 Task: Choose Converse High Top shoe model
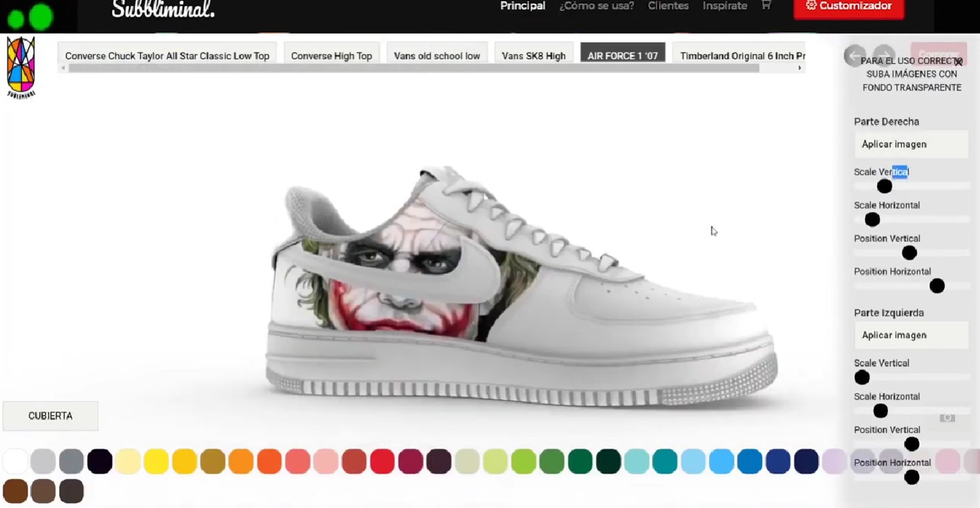pos(331,56)
